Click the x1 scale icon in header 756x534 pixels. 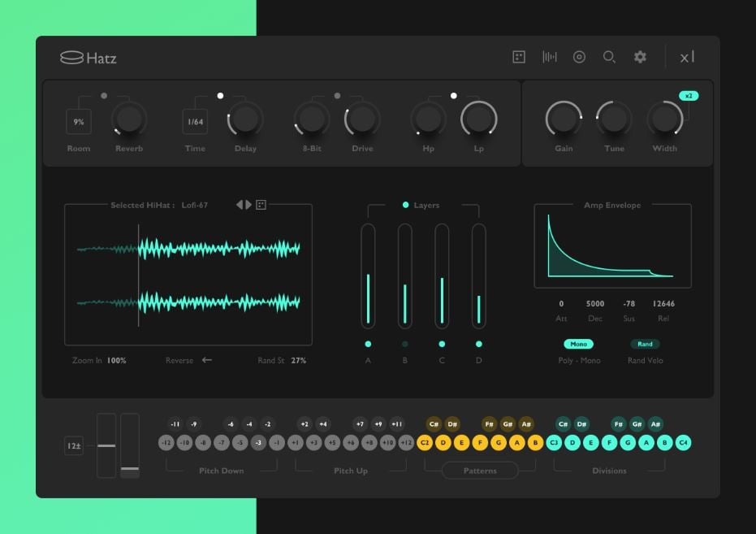click(687, 57)
